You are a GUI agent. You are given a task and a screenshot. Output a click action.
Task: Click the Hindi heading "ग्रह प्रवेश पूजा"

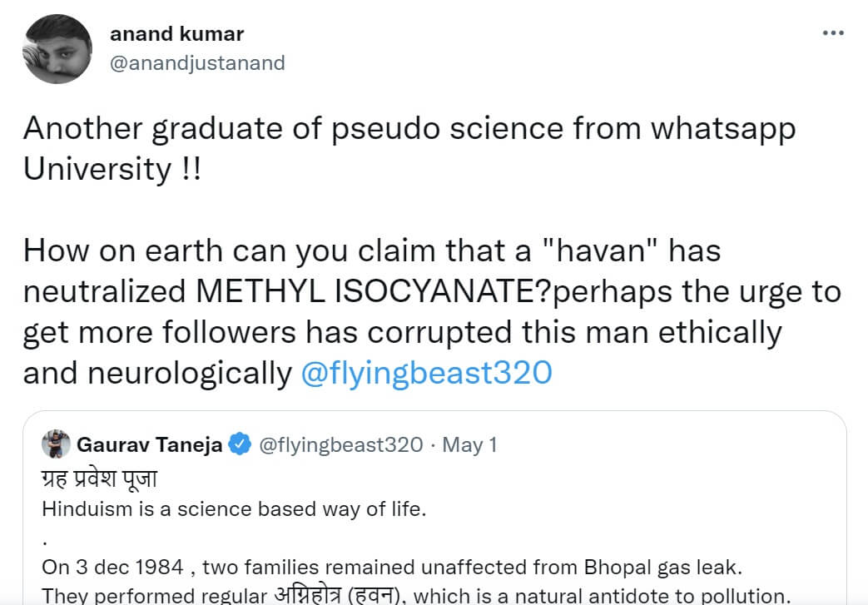click(99, 481)
